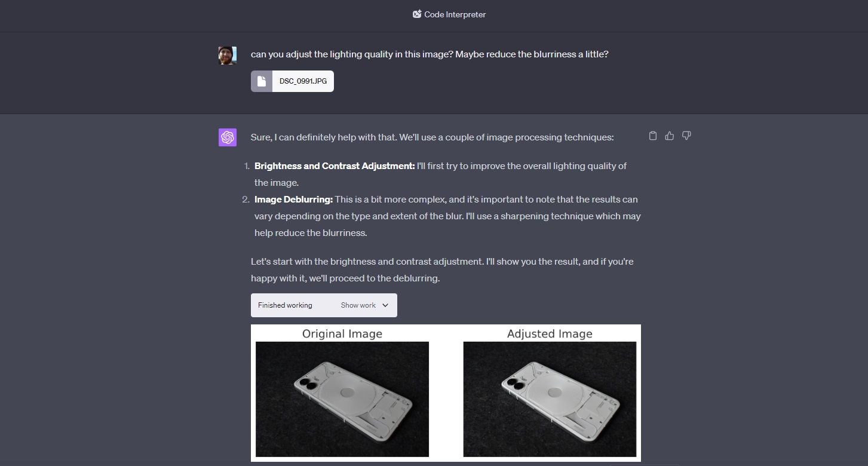Open the adjusted phone photo thumbnail
The image size is (868, 466).
550,399
